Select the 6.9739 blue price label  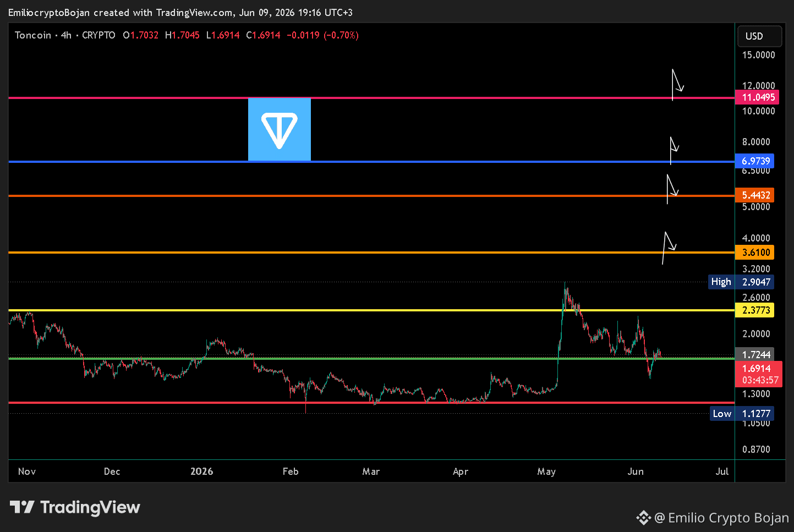754,161
